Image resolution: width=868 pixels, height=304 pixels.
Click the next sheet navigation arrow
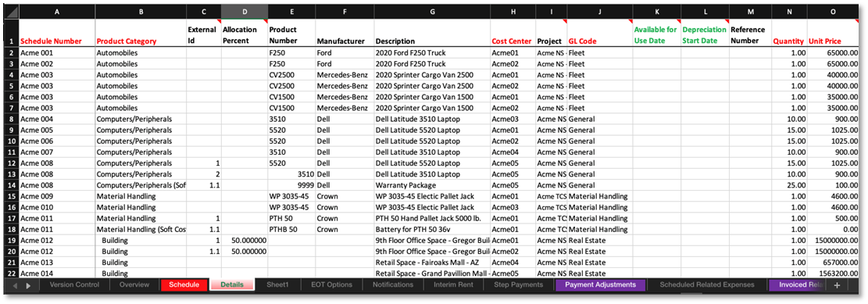point(28,285)
